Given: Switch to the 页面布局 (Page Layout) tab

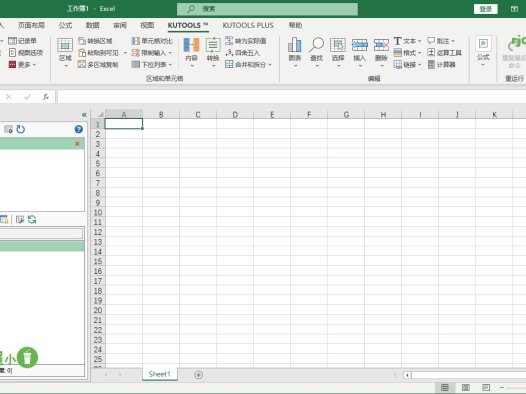Looking at the screenshot, I should 31,25.
